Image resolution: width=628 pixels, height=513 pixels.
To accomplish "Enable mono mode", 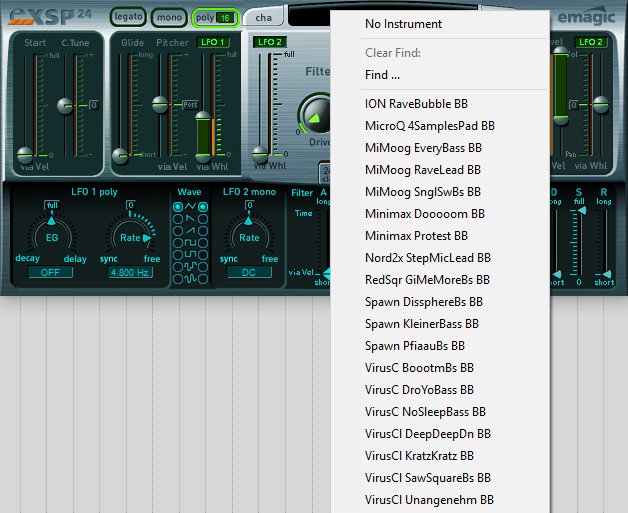I will (x=169, y=18).
